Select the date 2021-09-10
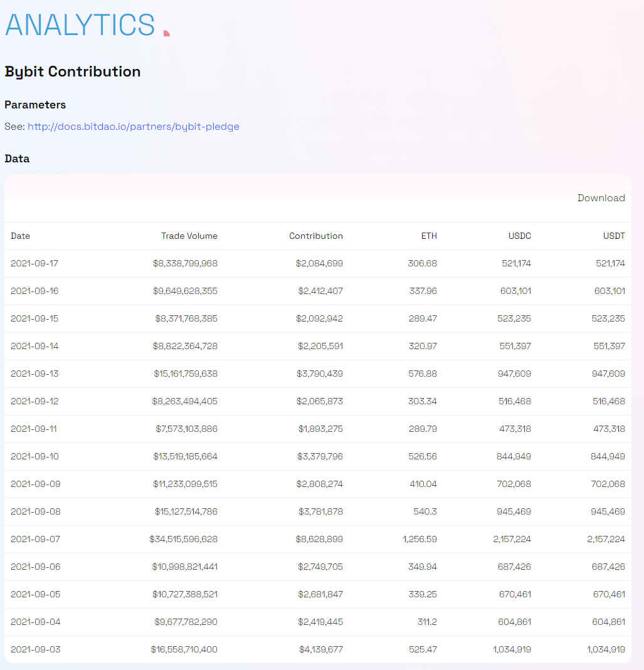 34,456
